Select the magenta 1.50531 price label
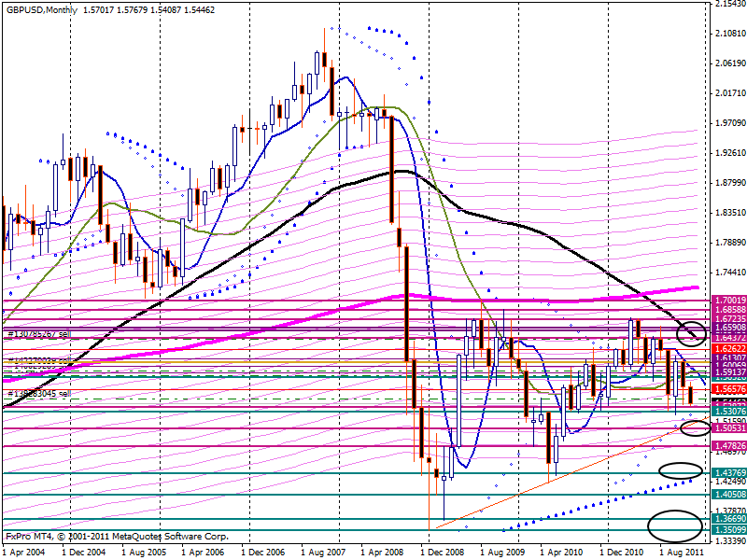Viewport: 747px width, 560px height. (729, 428)
